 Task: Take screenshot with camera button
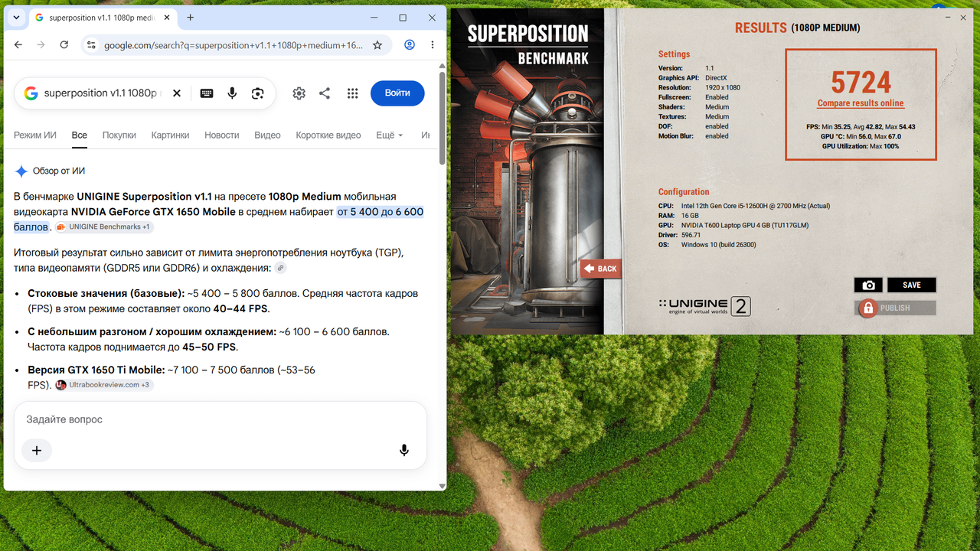coord(868,285)
